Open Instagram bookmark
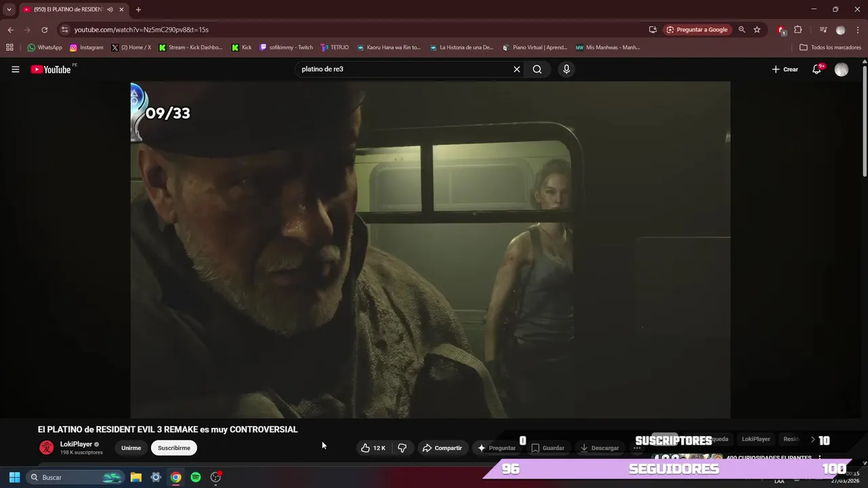 pos(87,47)
